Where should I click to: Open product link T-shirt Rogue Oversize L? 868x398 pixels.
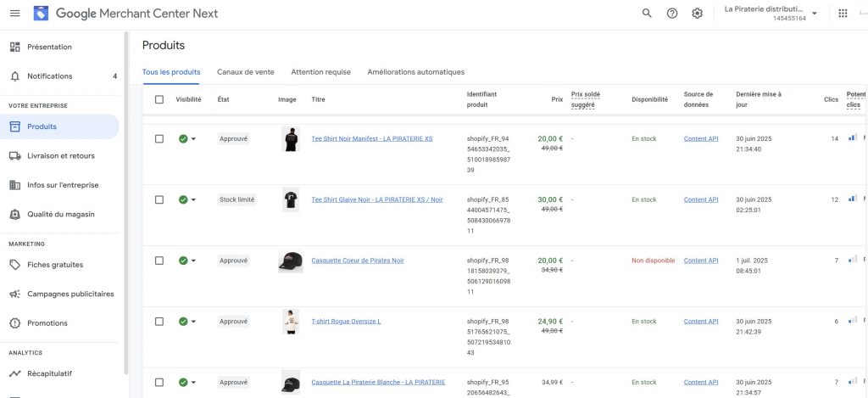[346, 322]
